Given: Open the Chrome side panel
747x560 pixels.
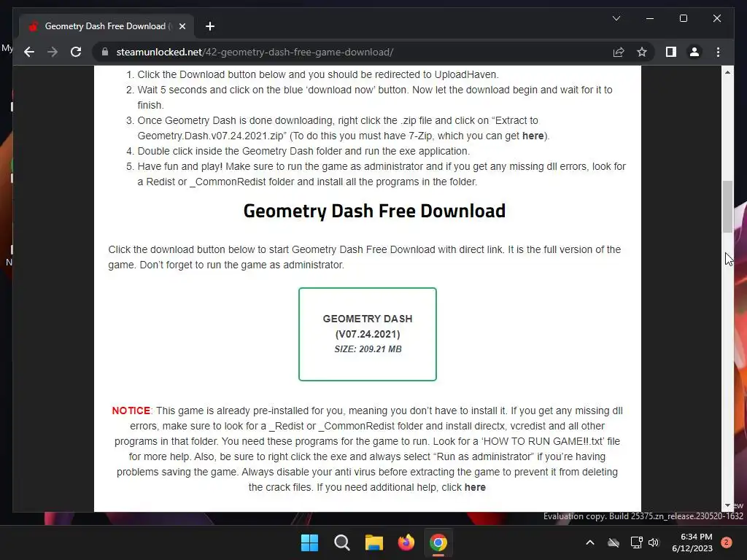Looking at the screenshot, I should 671,52.
